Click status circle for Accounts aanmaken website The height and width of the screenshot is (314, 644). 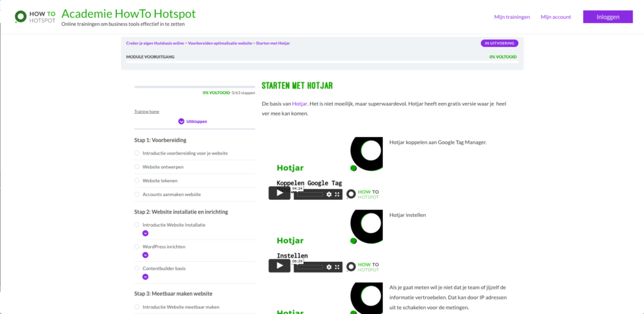coord(137,194)
